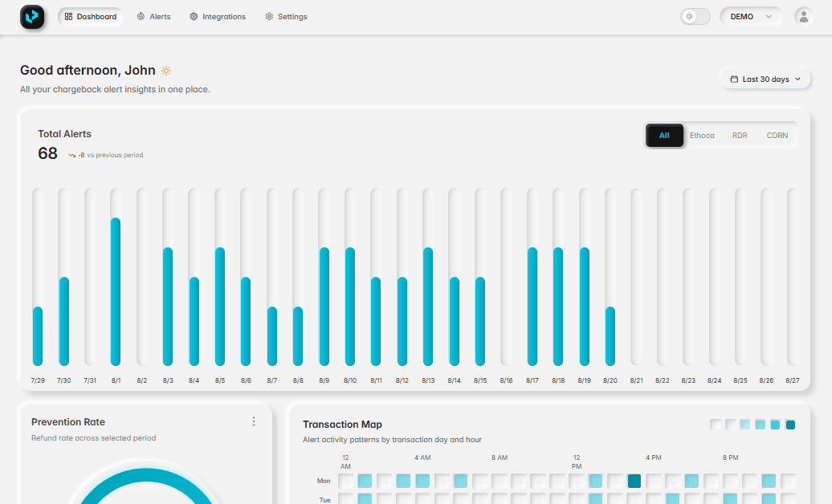Select the RDR alert filter
Image resolution: width=832 pixels, height=504 pixels.
point(740,136)
